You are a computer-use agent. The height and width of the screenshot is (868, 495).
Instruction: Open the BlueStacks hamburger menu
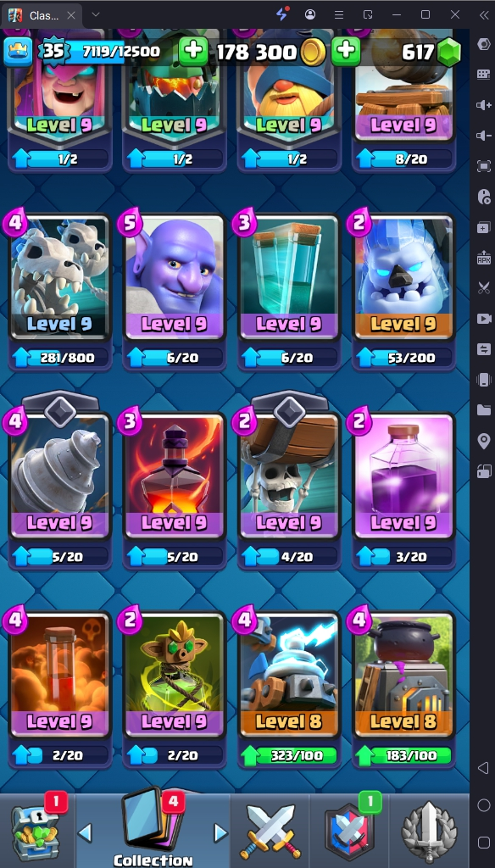[339, 14]
